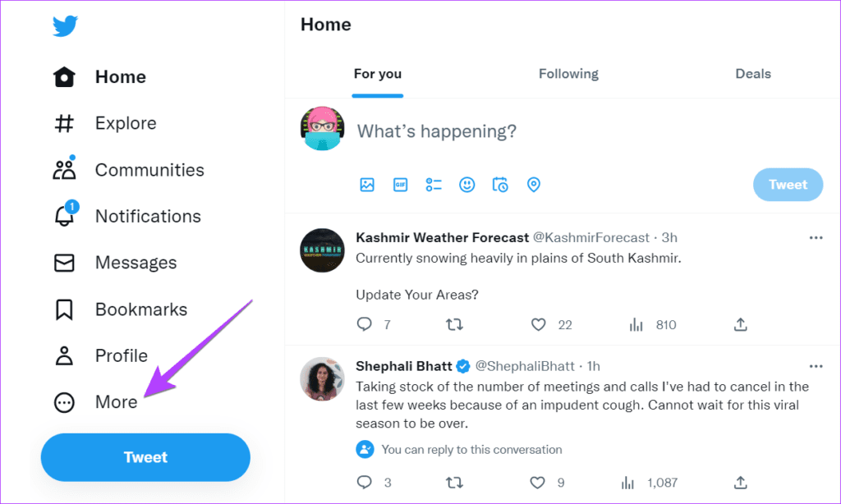
Task: Create a poll using the poll icon
Action: pyautogui.click(x=434, y=185)
